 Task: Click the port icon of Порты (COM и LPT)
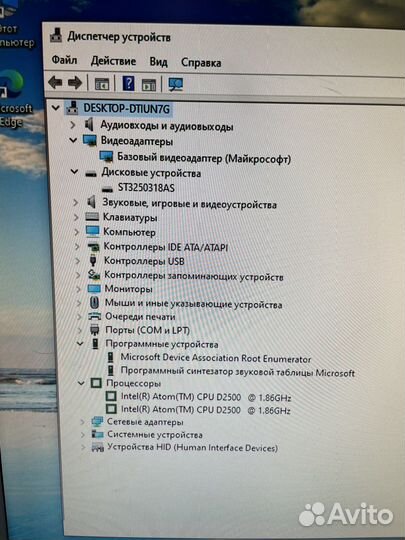95,330
